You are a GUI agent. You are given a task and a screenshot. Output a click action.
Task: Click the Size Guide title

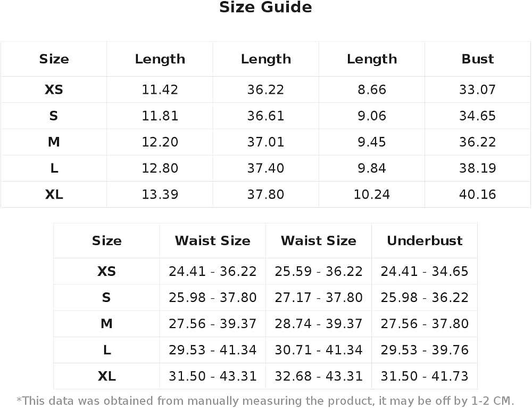pos(265,7)
